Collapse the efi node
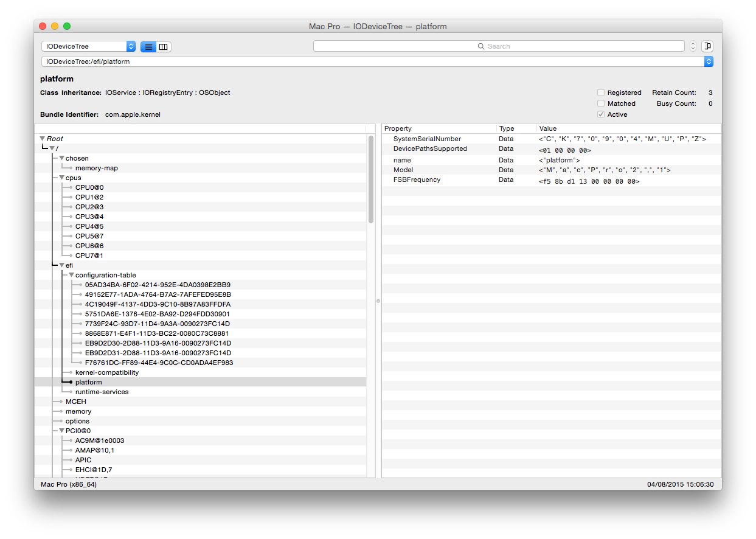This screenshot has height=539, width=756. pyautogui.click(x=61, y=265)
